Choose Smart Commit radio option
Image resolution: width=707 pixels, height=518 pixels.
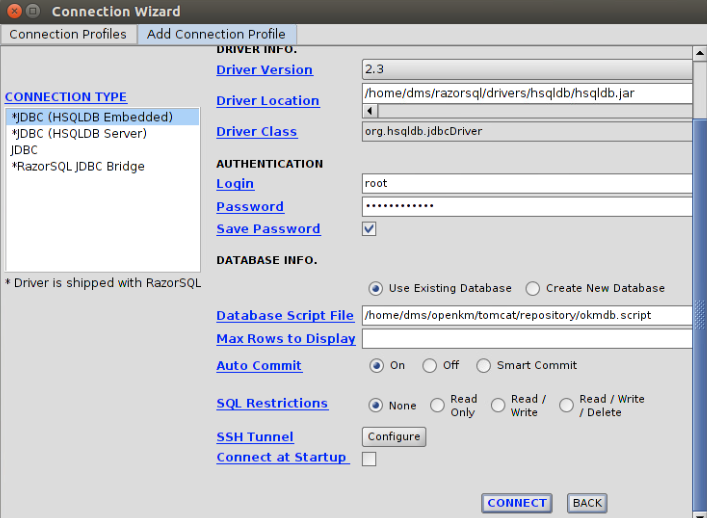(x=484, y=366)
